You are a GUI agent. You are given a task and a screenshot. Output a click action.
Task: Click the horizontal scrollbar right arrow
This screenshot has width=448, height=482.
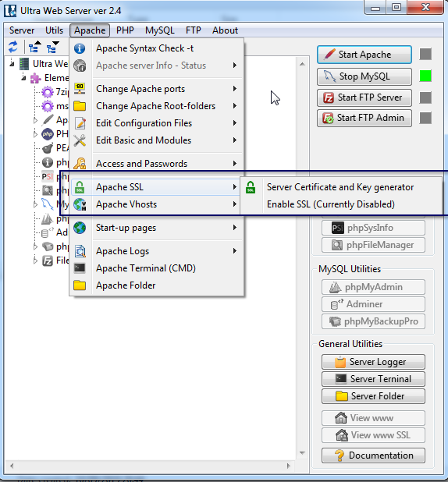click(288, 466)
